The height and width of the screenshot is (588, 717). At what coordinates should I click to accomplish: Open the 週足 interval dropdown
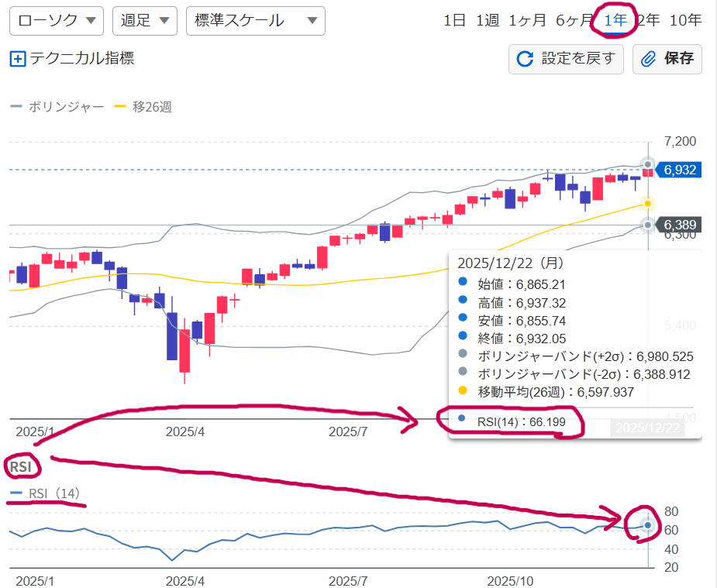click(144, 21)
